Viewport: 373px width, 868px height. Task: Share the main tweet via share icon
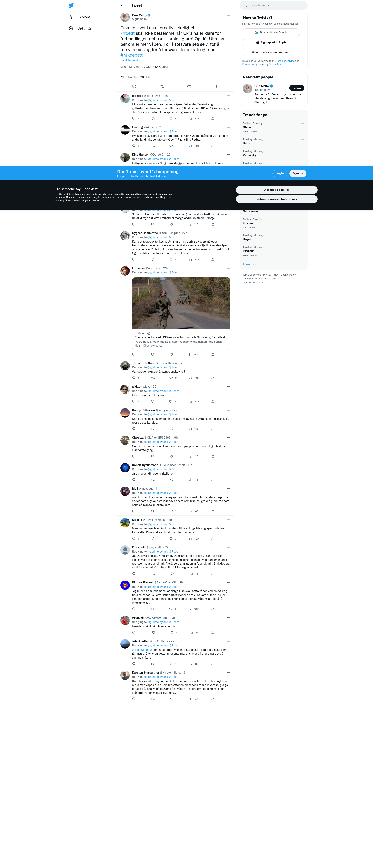216,87
